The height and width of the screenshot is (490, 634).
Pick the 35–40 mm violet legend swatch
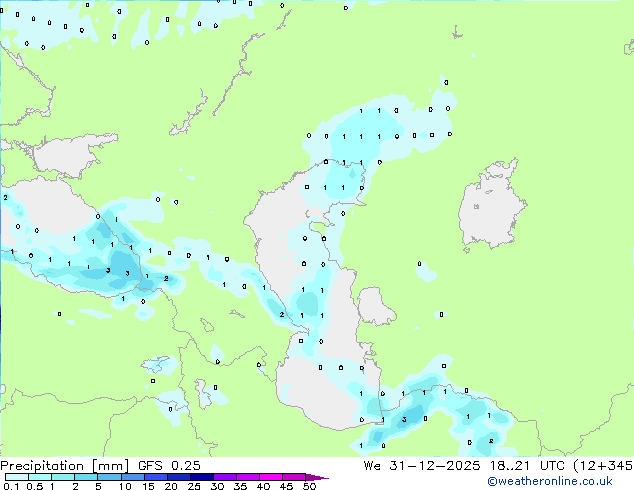[248, 477]
